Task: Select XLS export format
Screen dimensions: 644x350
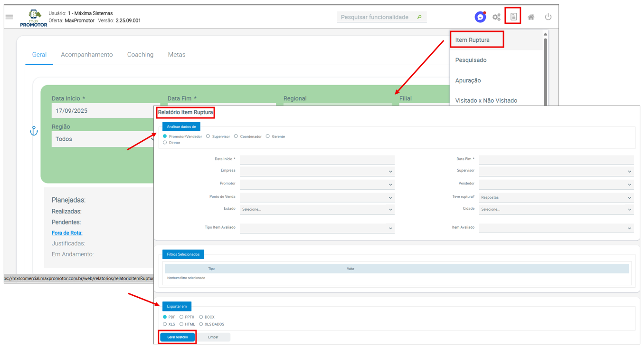Action: tap(165, 324)
